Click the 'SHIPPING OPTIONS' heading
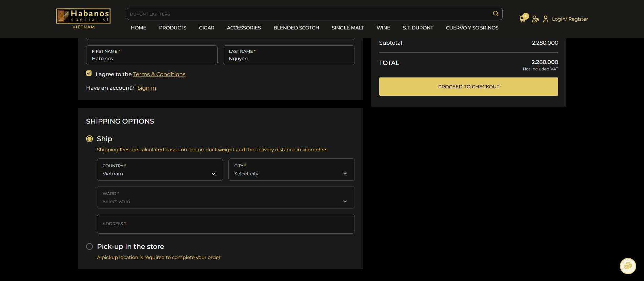This screenshot has width=644, height=281. coord(120,121)
